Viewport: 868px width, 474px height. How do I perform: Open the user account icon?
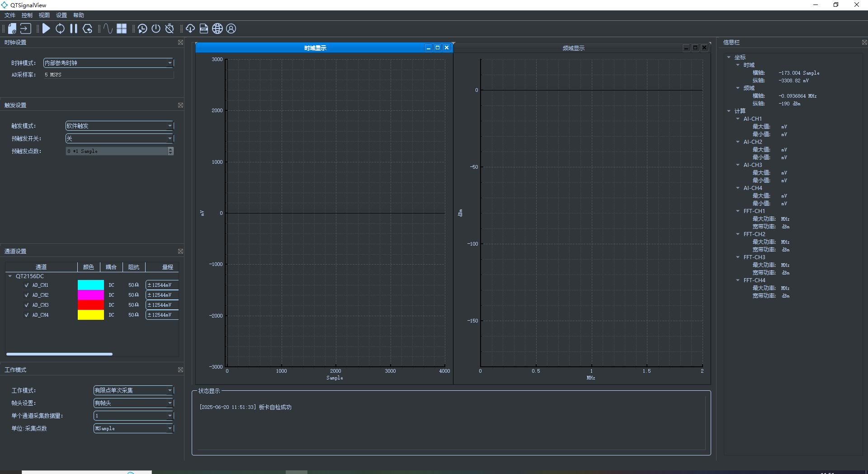point(231,29)
